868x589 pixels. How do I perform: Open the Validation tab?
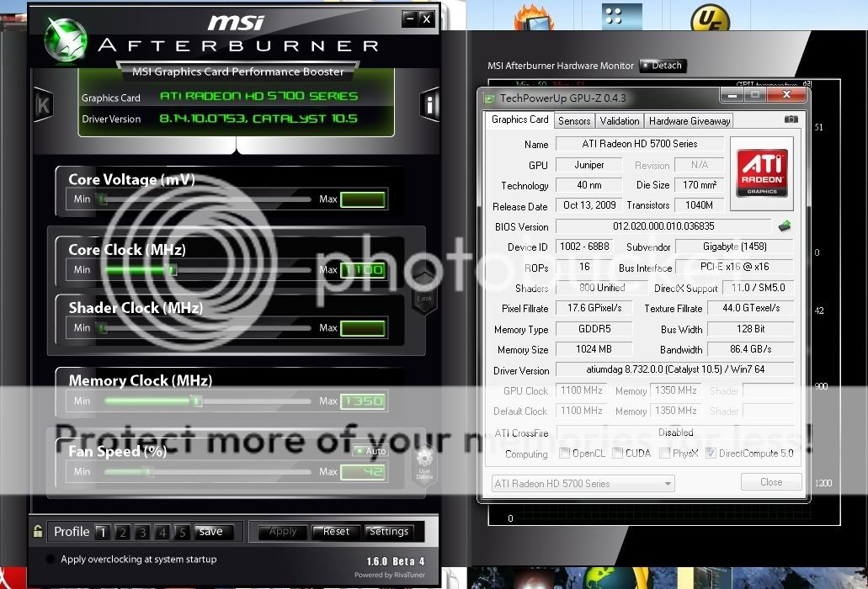point(620,121)
